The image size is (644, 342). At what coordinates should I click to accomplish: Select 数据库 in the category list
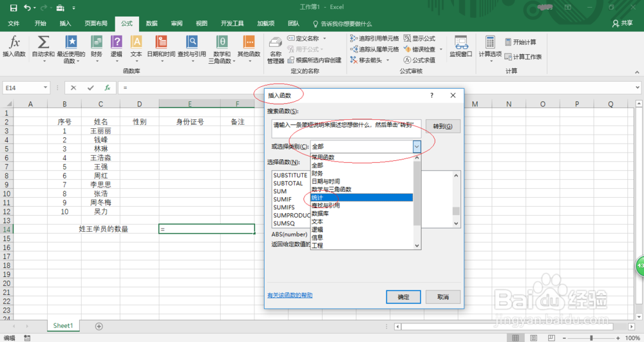(362, 213)
